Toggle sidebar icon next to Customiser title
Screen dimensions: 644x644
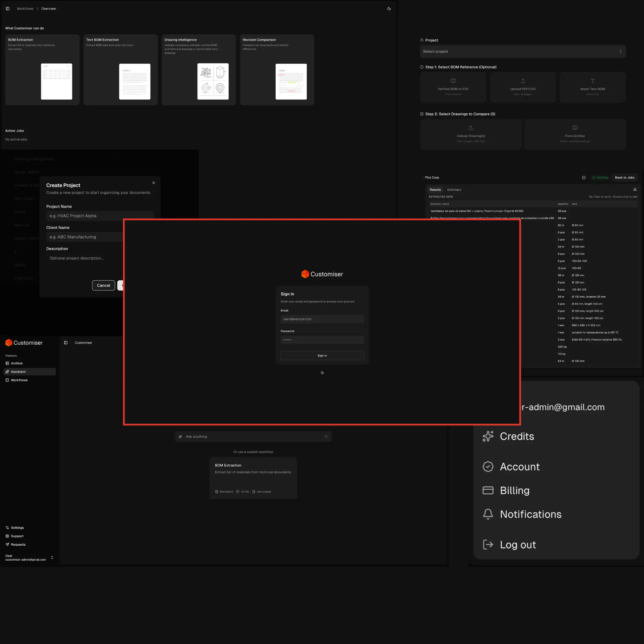66,343
